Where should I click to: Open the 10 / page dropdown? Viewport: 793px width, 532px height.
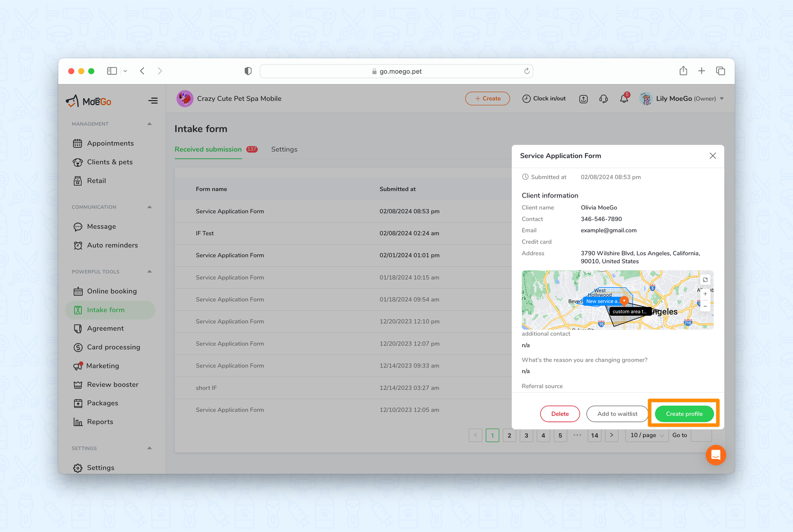(x=646, y=435)
